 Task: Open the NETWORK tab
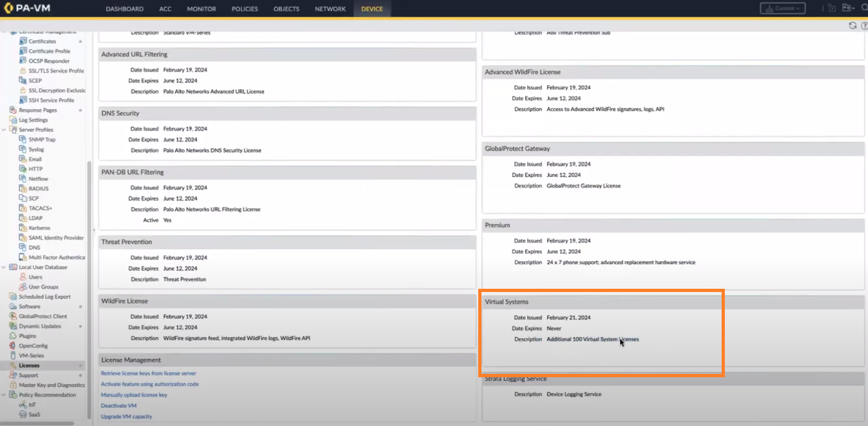click(x=330, y=9)
